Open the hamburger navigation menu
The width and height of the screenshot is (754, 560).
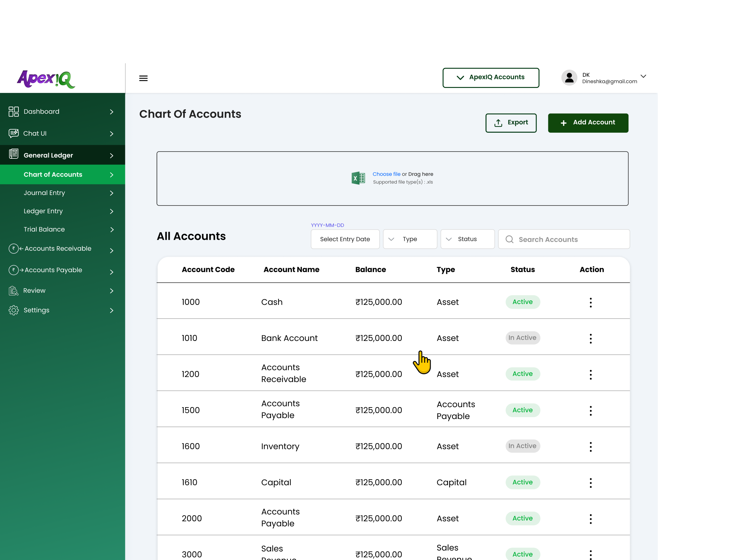coord(143,78)
